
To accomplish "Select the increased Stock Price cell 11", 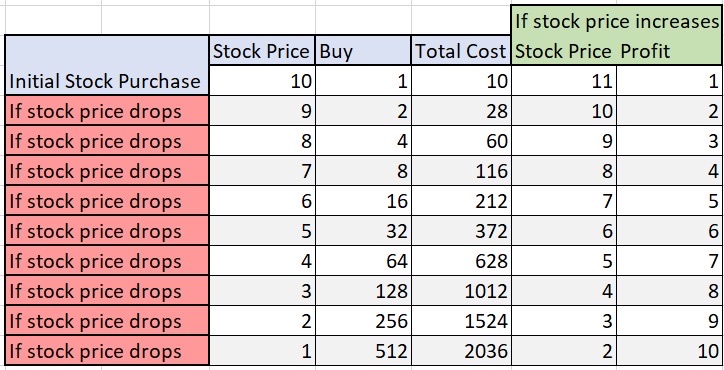I will pyautogui.click(x=564, y=80).
